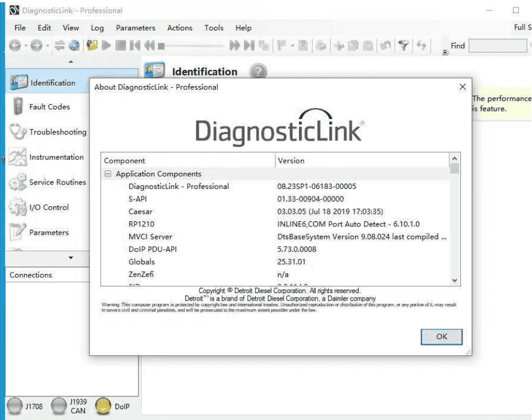Open the Parameters menu
Screen dimensions: 532x420
[135, 28]
